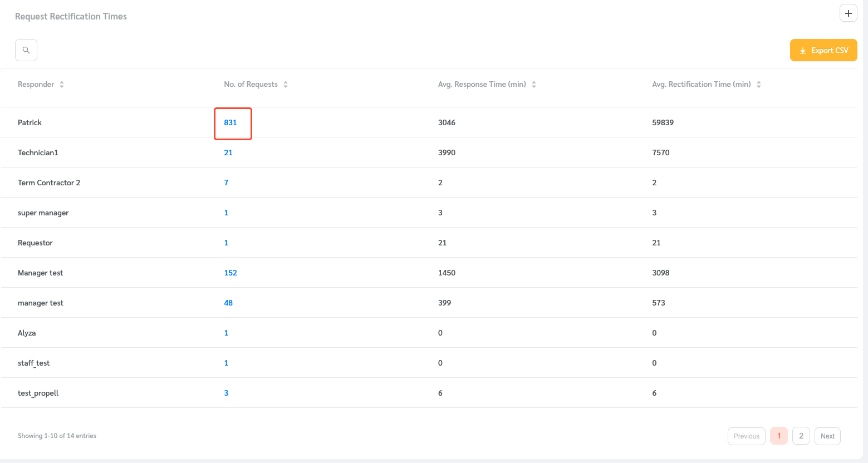Click the download arrow inside Export CSV
Viewport: 868px width, 463px height.
tap(803, 50)
